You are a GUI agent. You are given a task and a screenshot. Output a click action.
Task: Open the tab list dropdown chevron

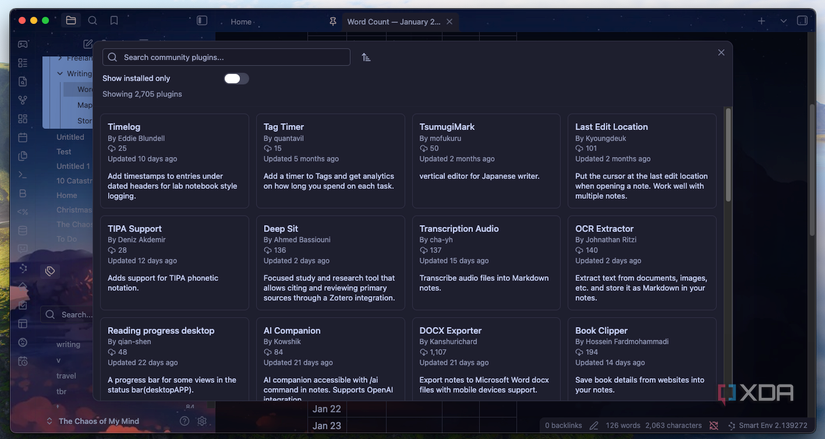(x=783, y=21)
